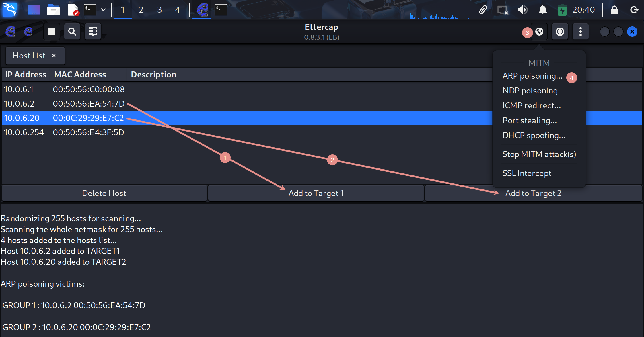Sort by the MAC Address column header

click(80, 75)
